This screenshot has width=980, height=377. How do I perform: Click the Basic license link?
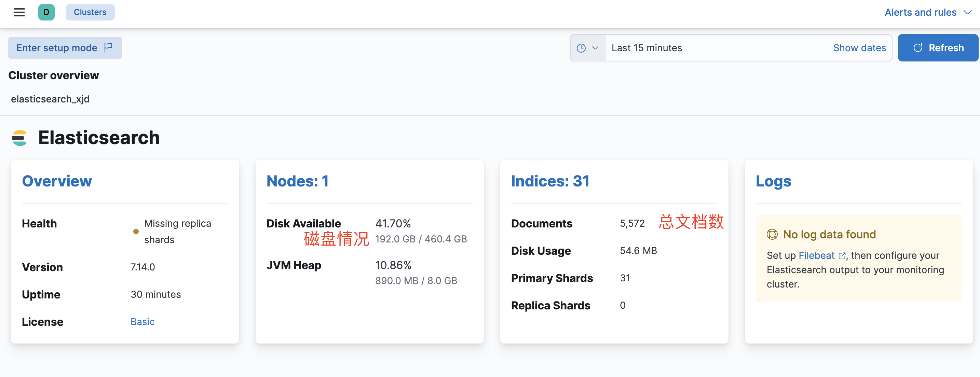(143, 322)
